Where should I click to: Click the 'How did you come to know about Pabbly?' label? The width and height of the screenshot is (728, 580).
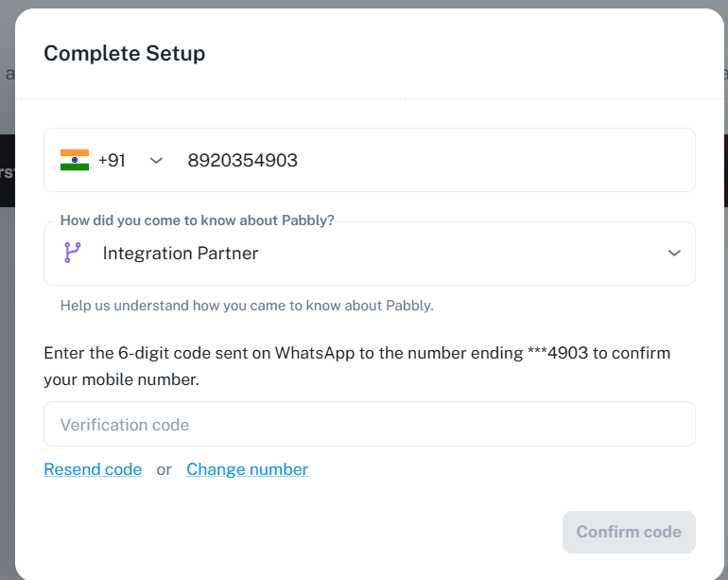[198, 220]
